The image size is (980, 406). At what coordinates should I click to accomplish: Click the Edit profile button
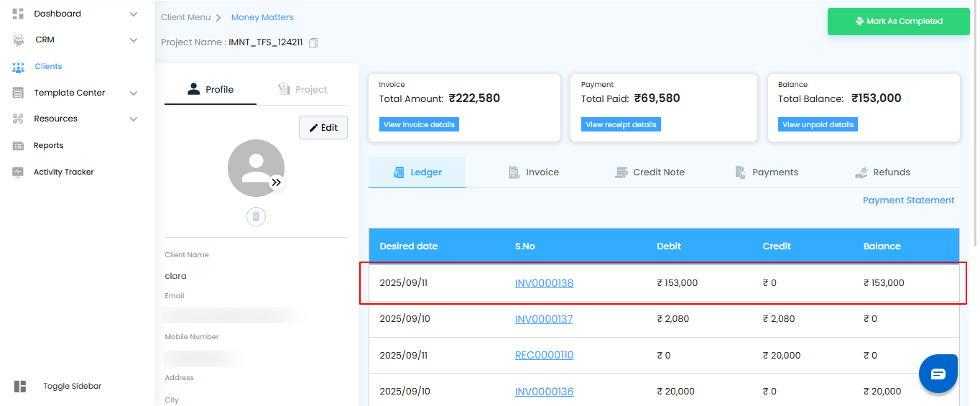[323, 128]
